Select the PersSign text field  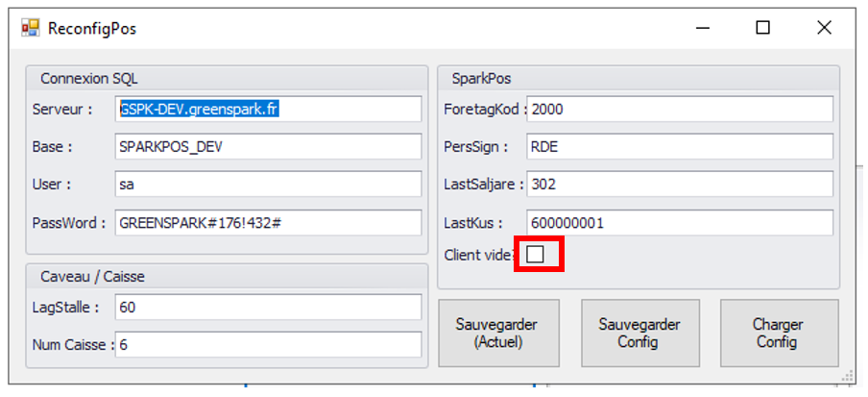pyautogui.click(x=680, y=147)
